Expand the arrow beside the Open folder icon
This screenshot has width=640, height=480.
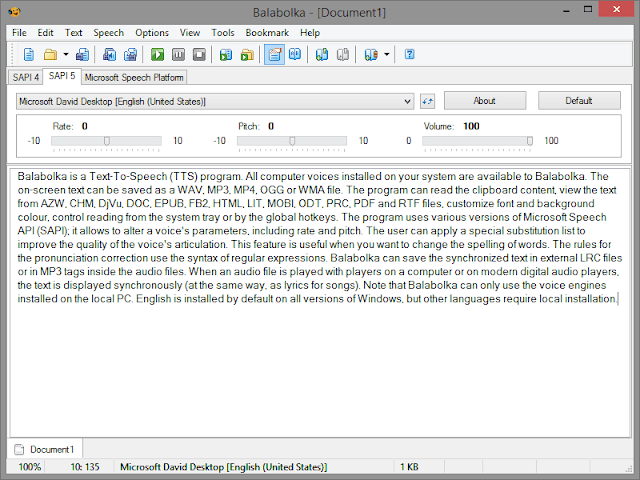click(65, 54)
